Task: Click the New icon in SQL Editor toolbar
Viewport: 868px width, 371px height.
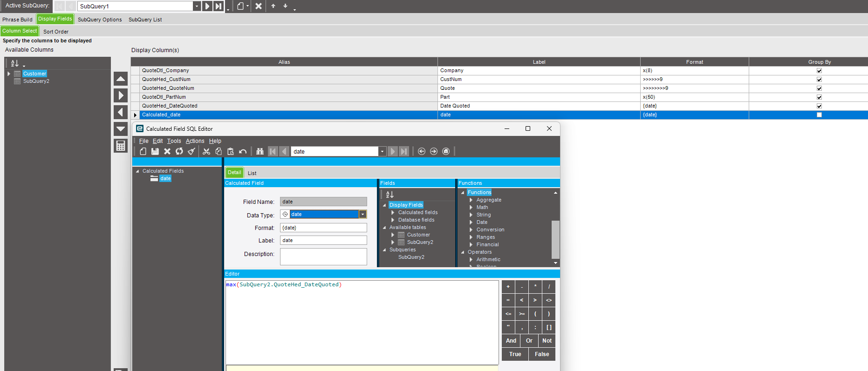Action: [143, 151]
